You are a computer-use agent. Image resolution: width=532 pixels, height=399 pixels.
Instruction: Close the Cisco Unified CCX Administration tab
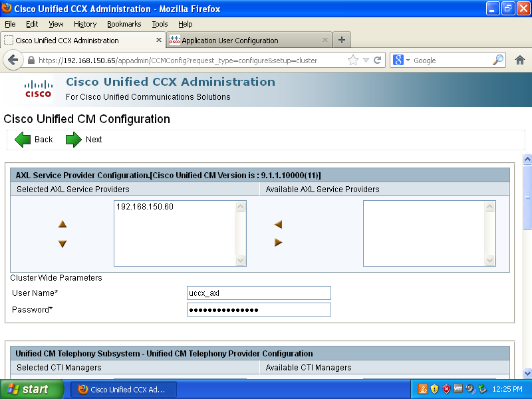point(158,40)
